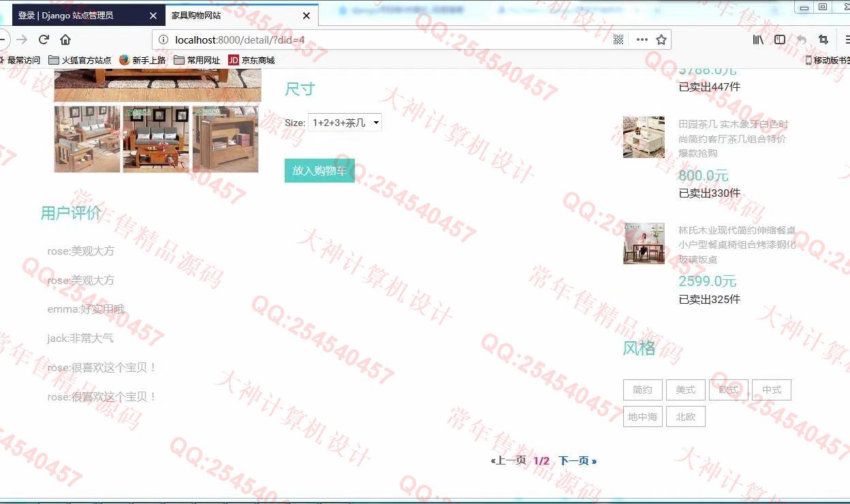
Task: Show site information icon in address bar
Action: tap(163, 40)
